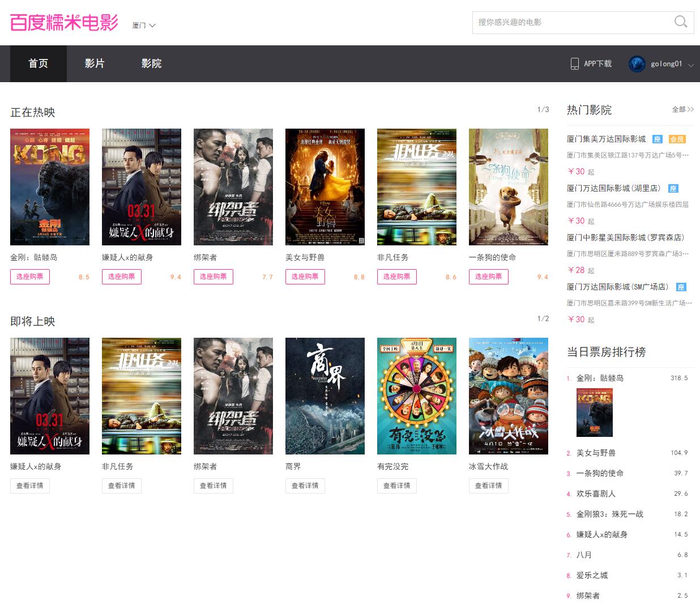Open the 有完没完 poster

[417, 396]
